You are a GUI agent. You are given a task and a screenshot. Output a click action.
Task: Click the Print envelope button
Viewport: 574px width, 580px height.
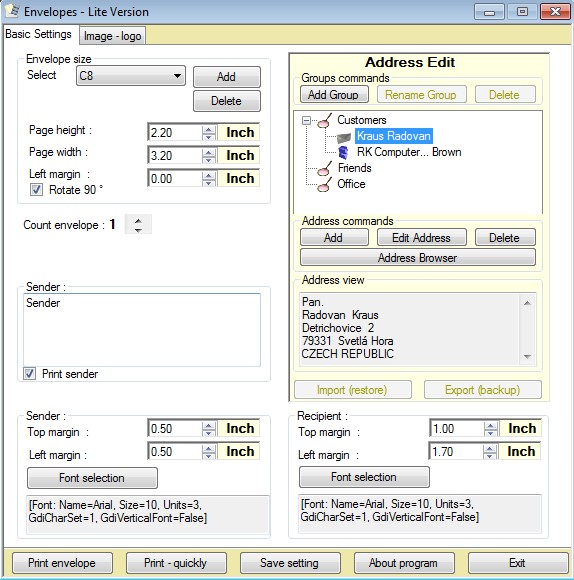(x=62, y=563)
